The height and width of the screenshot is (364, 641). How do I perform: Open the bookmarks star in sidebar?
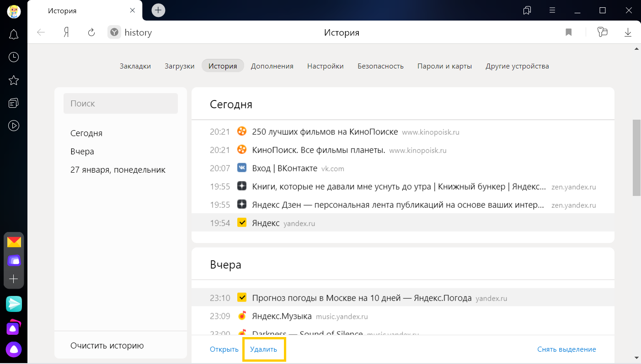pos(14,80)
